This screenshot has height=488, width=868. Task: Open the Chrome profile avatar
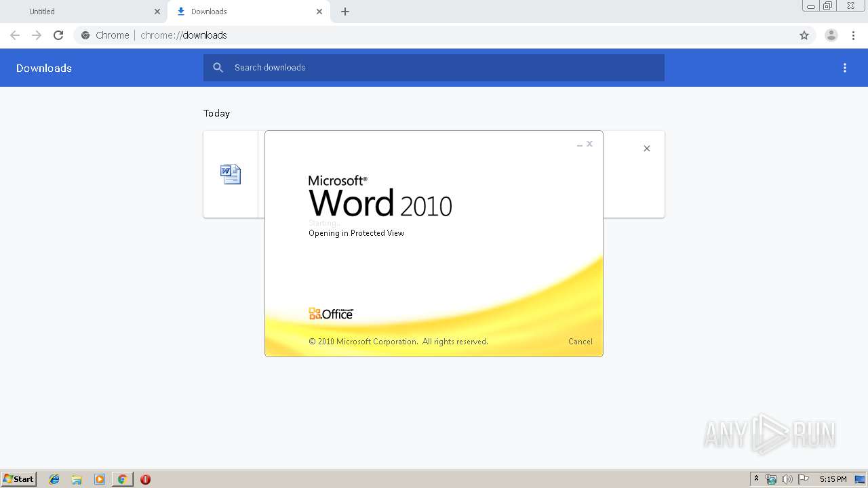831,35
